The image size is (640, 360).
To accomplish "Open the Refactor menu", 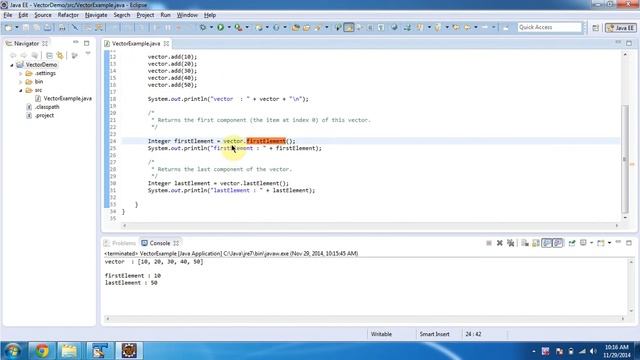I will [x=68, y=15].
